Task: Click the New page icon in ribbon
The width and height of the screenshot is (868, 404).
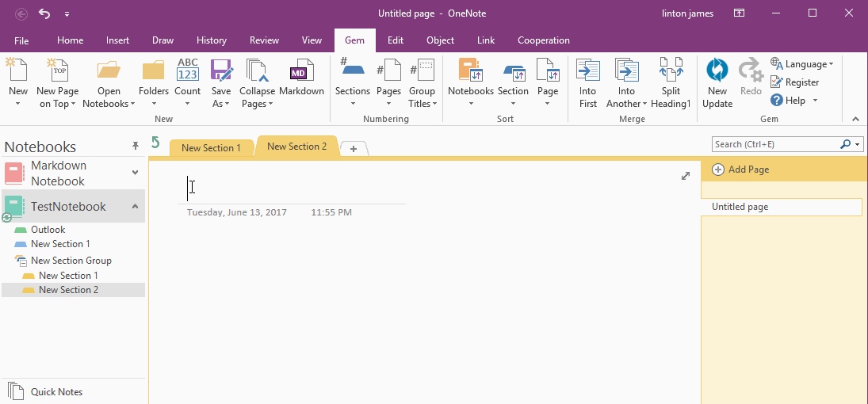Action: (x=17, y=71)
